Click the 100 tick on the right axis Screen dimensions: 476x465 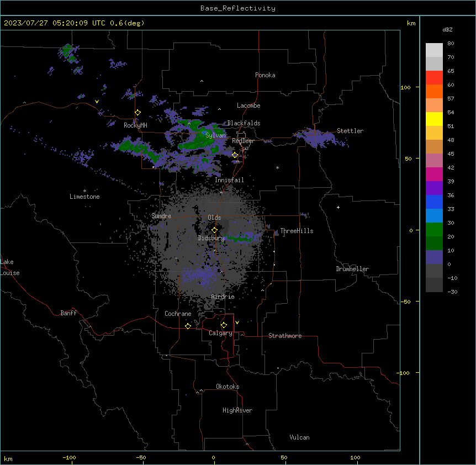coord(405,87)
